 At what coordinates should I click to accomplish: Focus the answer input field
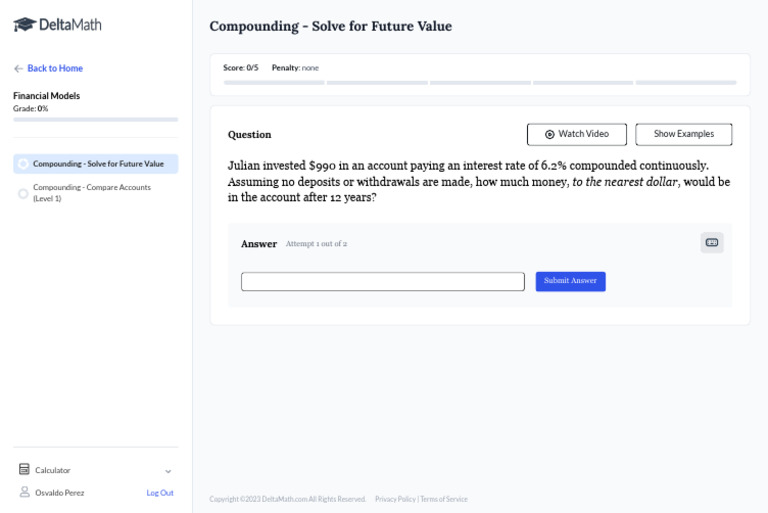[382, 282]
